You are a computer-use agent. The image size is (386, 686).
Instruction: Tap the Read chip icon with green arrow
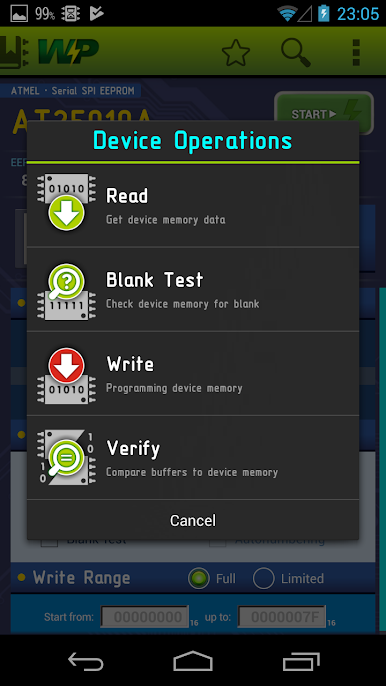66,202
